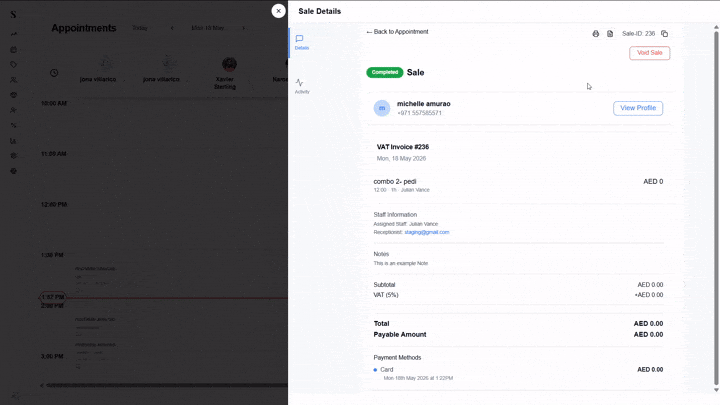Viewport: 720px width, 405px height.
Task: Click Today in the Appointments header
Action: [x=140, y=28]
